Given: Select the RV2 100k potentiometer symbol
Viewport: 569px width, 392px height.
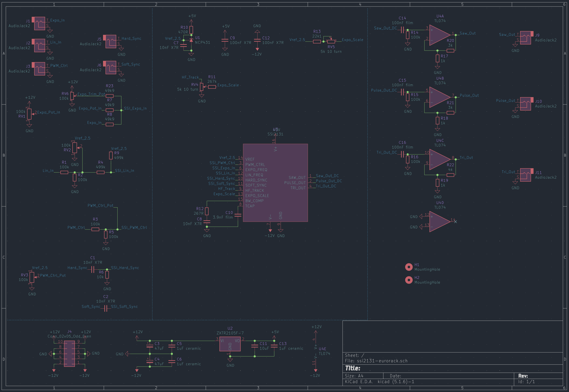Looking at the screenshot, I should (x=74, y=148).
